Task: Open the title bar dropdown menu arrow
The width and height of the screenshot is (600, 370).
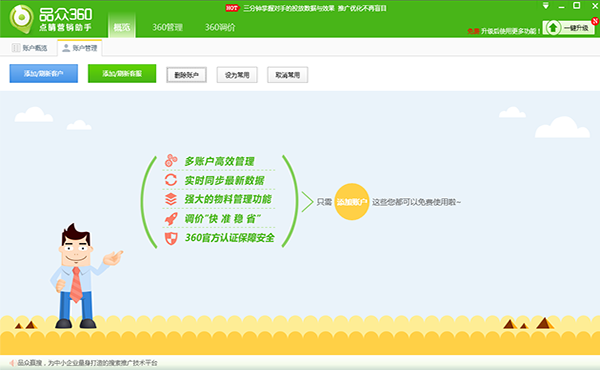Action: [546, 6]
